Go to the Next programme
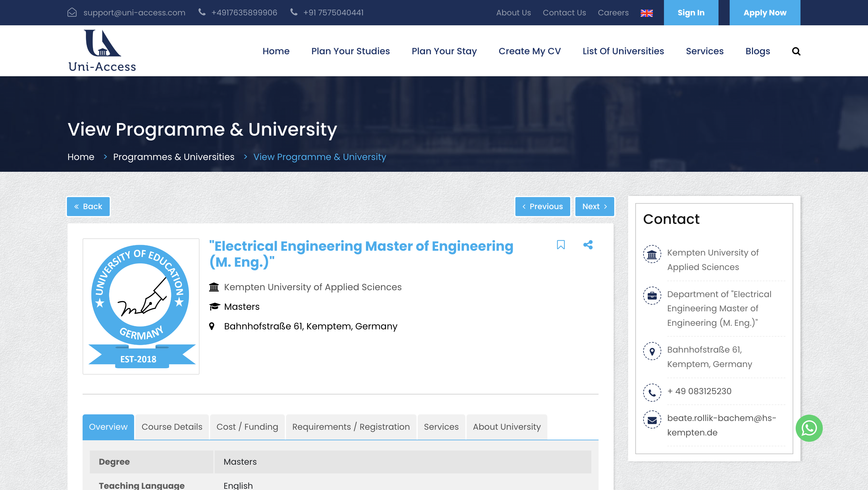Image resolution: width=868 pixels, height=490 pixels. (594, 207)
